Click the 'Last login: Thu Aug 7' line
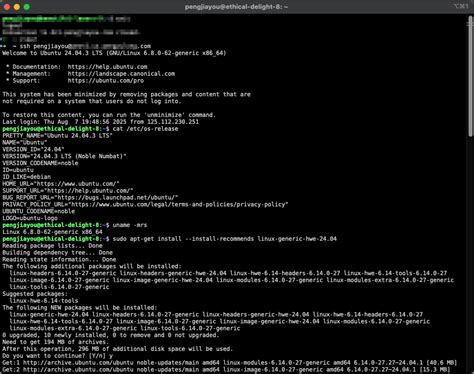The height and width of the screenshot is (374, 474). coord(100,122)
